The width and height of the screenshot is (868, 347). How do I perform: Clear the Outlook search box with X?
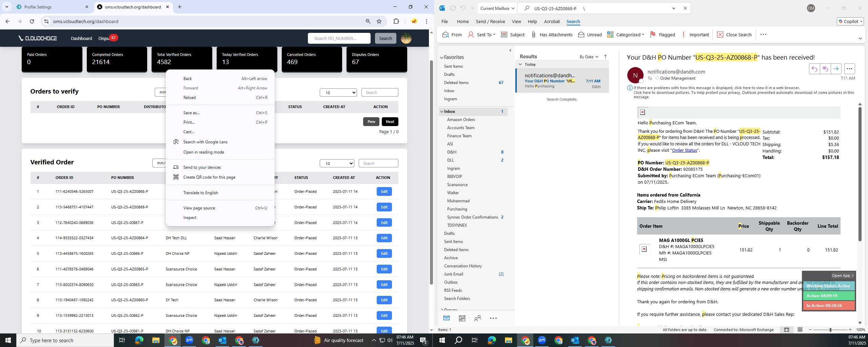[x=685, y=8]
